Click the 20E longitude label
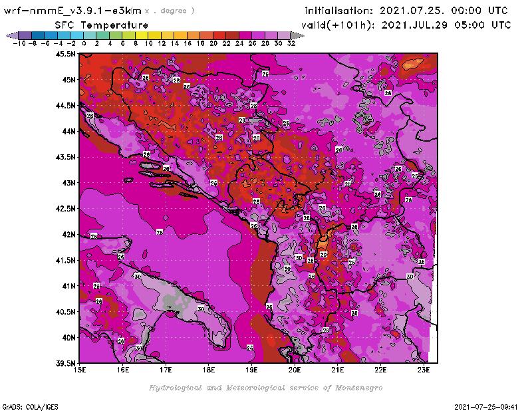The height and width of the screenshot is (411, 532). tap(295, 370)
